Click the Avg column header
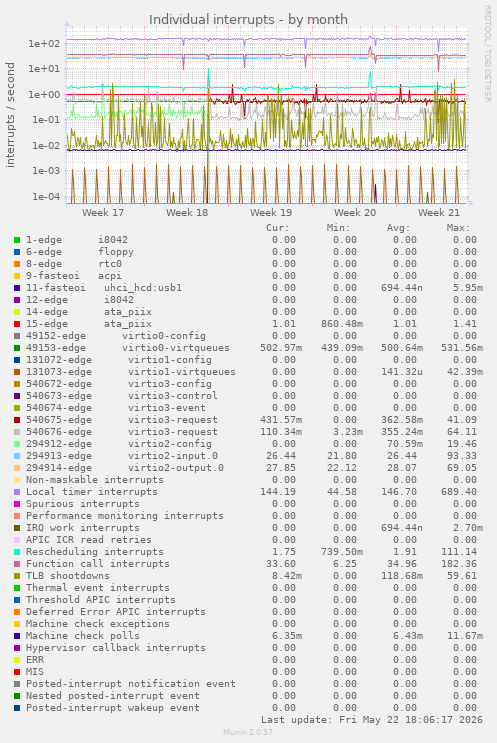 tap(398, 228)
